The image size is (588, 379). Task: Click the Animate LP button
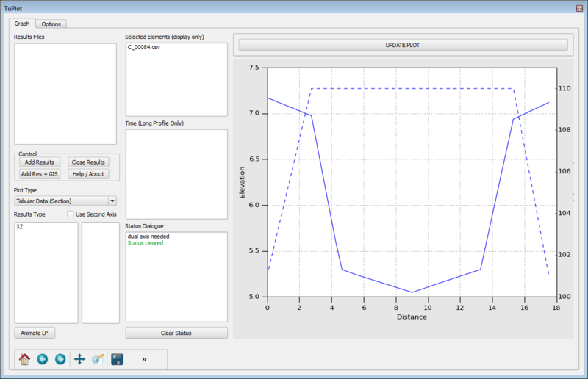pos(35,333)
